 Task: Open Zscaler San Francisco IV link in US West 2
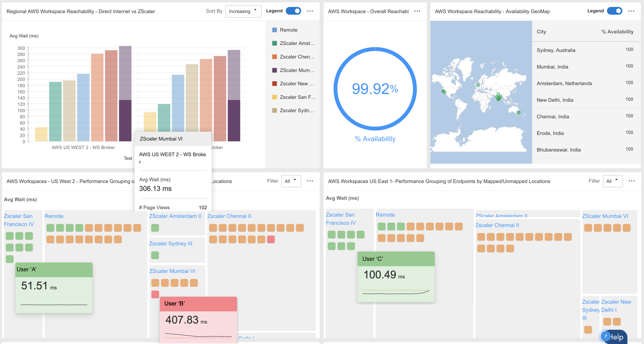point(19,220)
